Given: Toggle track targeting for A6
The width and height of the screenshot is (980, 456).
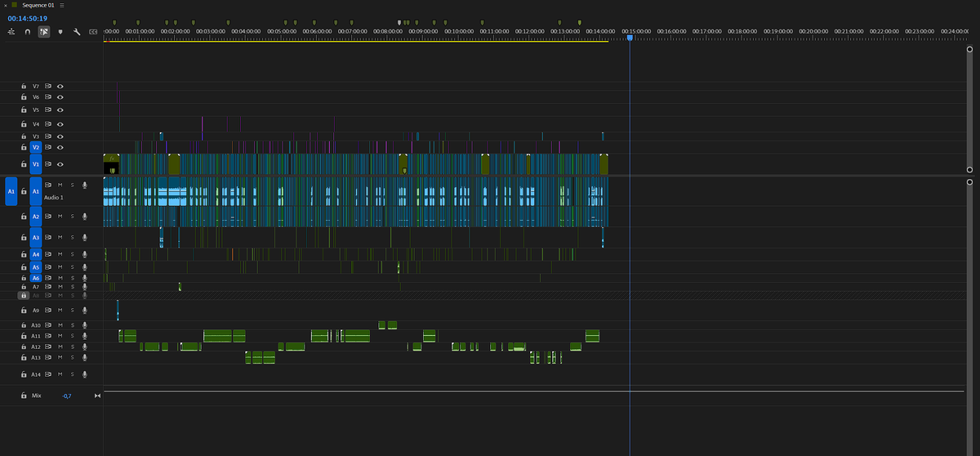Looking at the screenshot, I should pyautogui.click(x=36, y=278).
